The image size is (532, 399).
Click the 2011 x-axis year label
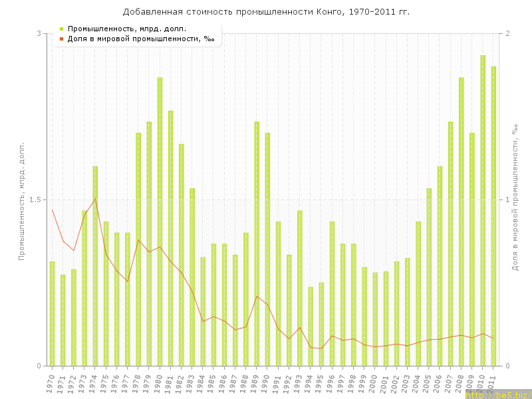click(492, 383)
